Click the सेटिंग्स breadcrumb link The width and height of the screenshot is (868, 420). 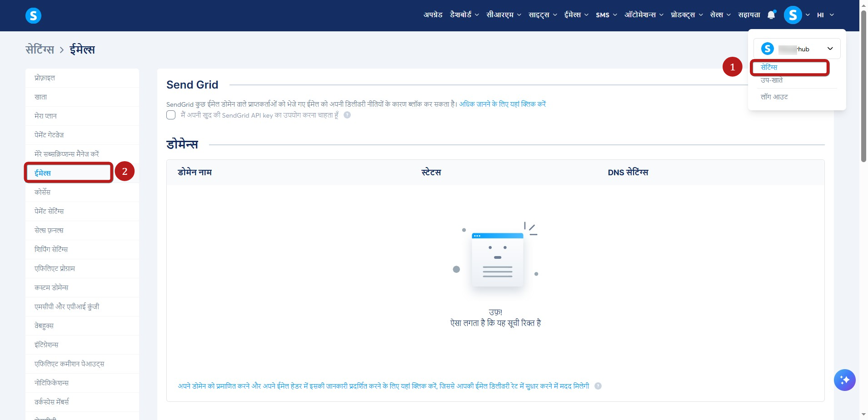coord(40,49)
